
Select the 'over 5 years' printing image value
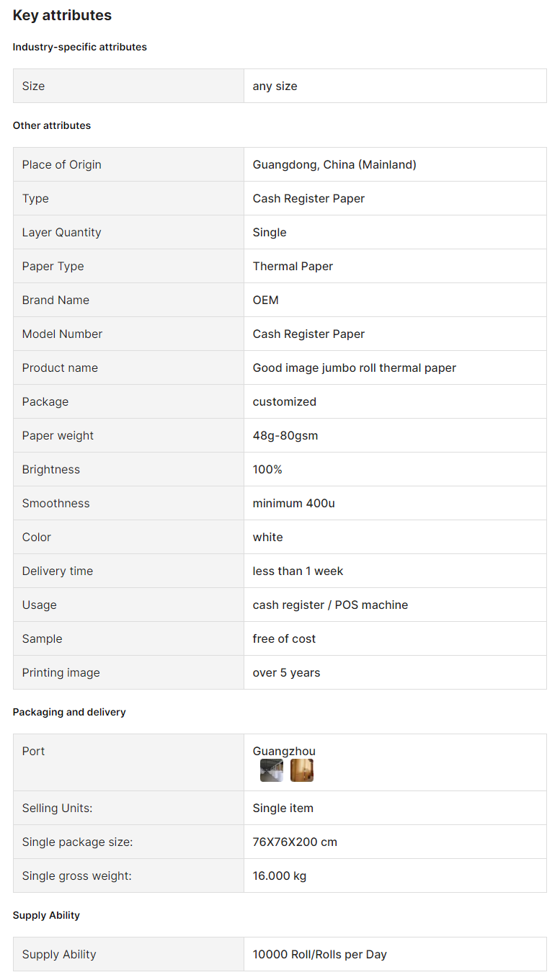[286, 672]
